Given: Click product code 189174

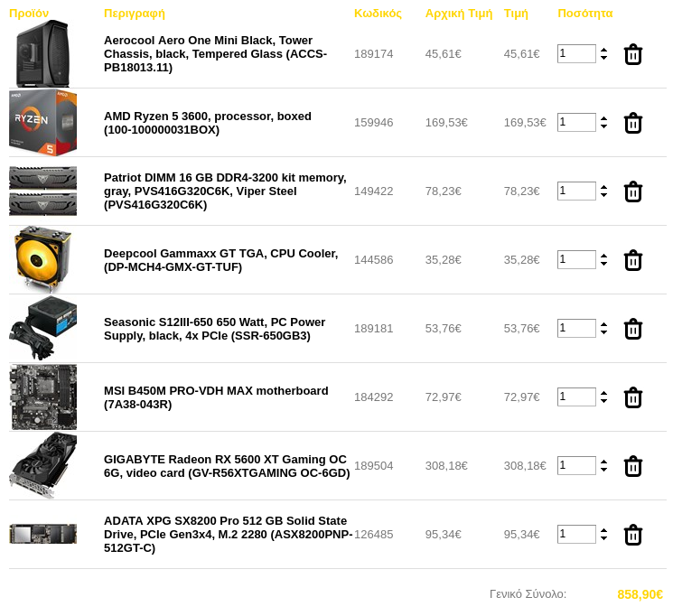Looking at the screenshot, I should 373,53.
